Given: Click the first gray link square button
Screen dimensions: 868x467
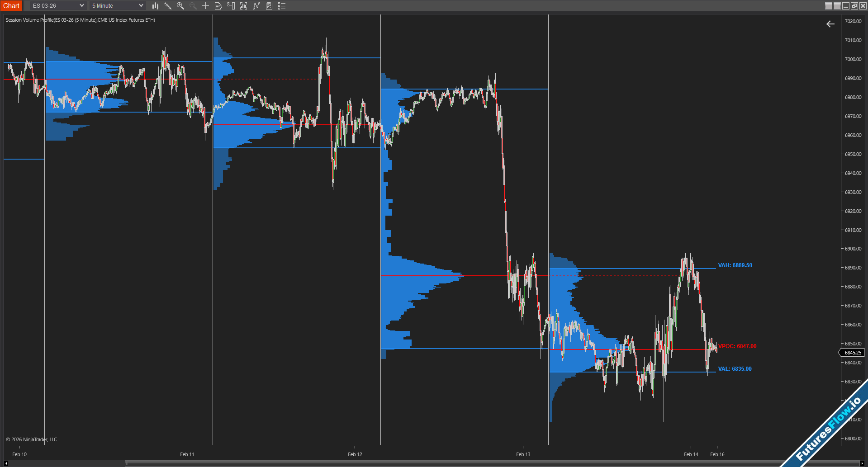Looking at the screenshot, I should (829, 6).
